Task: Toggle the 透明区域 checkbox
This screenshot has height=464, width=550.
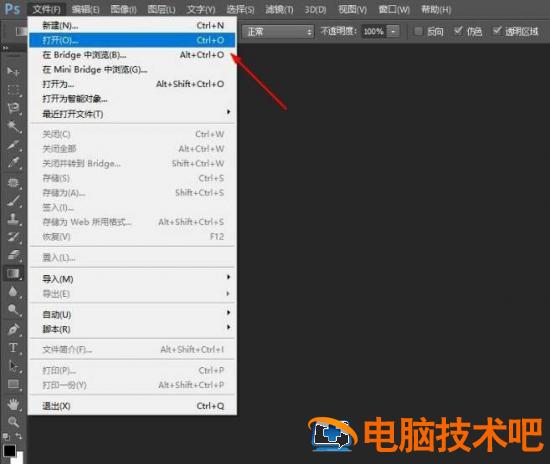Action: [x=497, y=31]
